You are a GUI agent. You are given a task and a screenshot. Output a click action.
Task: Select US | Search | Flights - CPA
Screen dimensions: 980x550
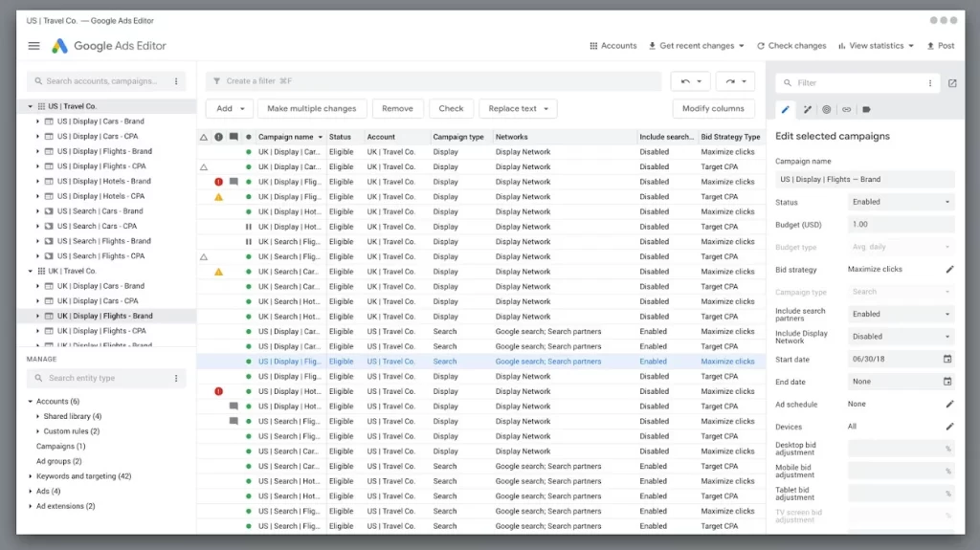pos(100,256)
